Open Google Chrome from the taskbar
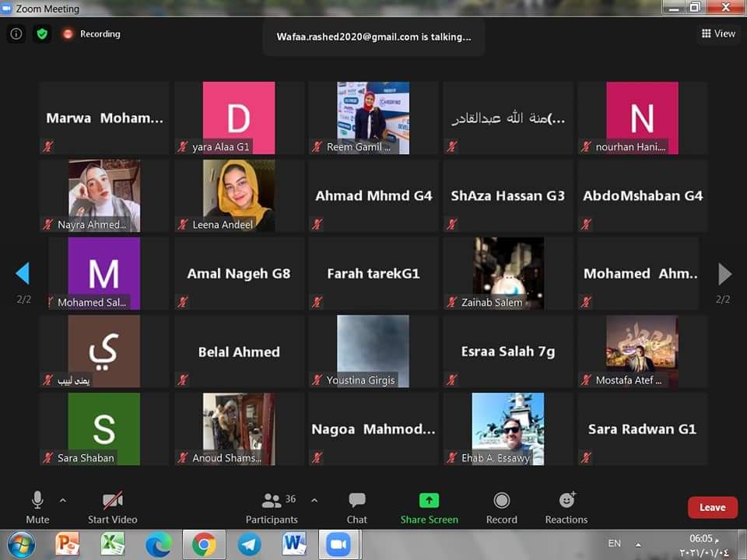Viewport: 747px width, 560px height. [204, 544]
